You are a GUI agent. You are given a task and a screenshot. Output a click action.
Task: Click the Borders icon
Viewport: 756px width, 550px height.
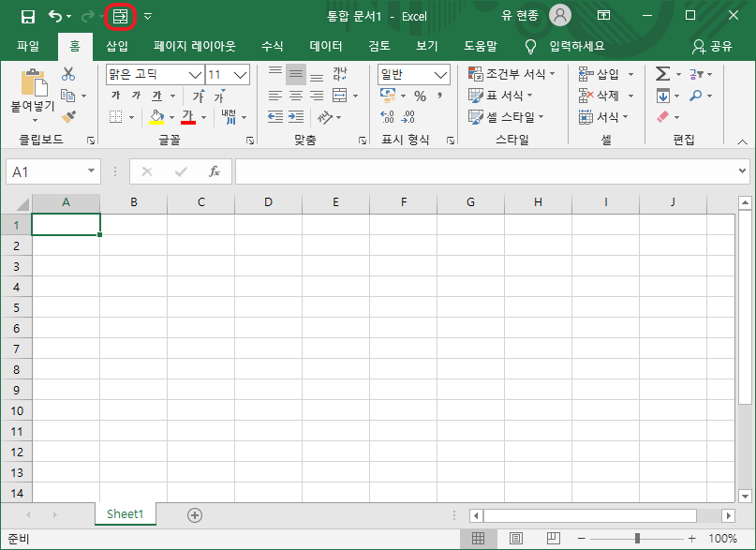[x=116, y=116]
